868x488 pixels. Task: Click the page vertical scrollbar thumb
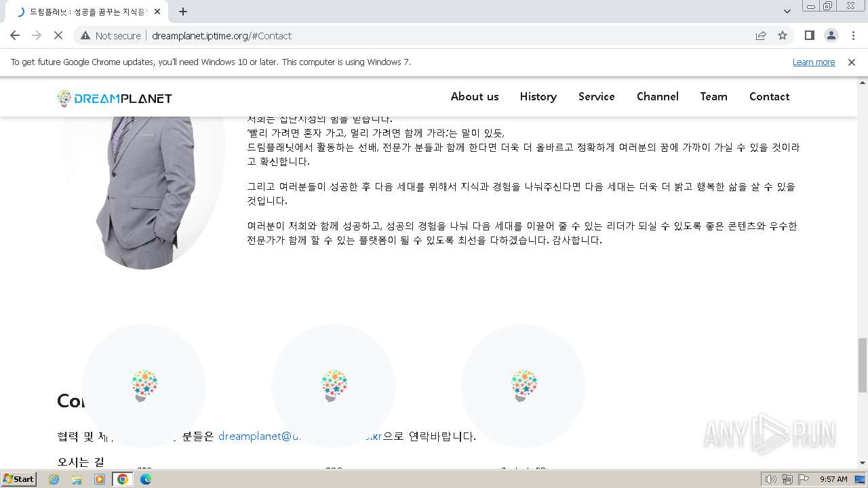click(863, 365)
